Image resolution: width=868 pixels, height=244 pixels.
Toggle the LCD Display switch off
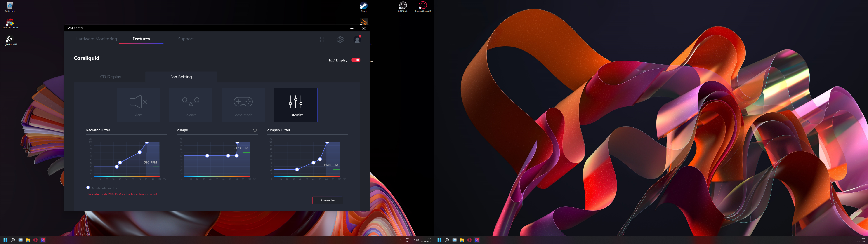tap(356, 60)
